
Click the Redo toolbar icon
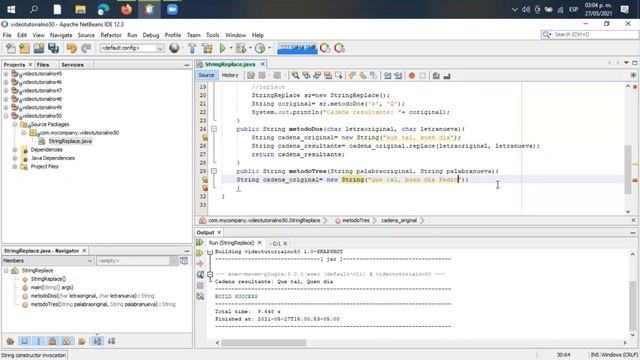(x=86, y=48)
